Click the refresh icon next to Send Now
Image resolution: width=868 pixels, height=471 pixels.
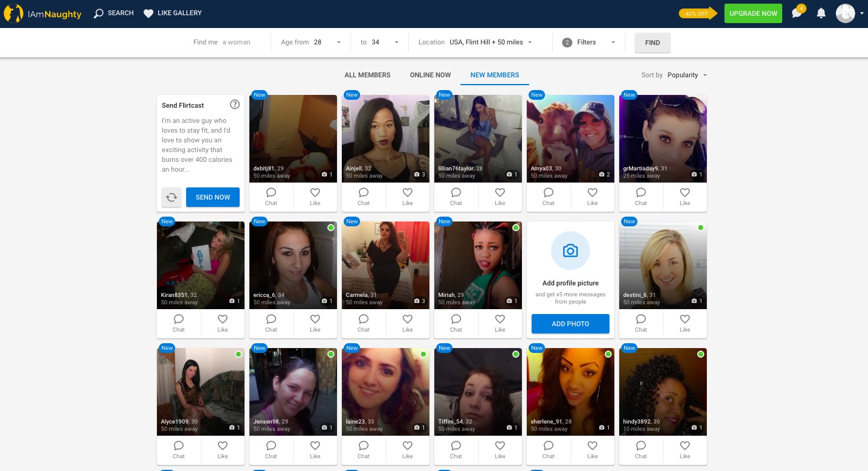click(x=172, y=197)
